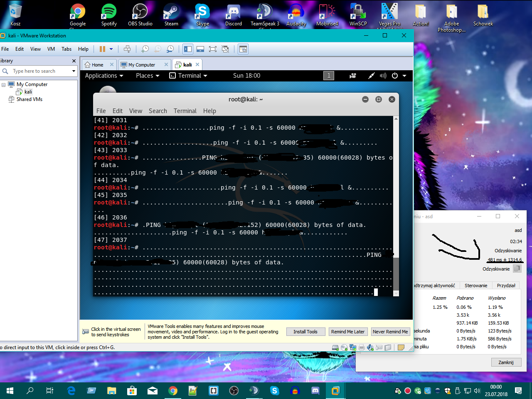The width and height of the screenshot is (532, 399).
Task: Click the Kali pen tray icon
Action: click(x=371, y=76)
